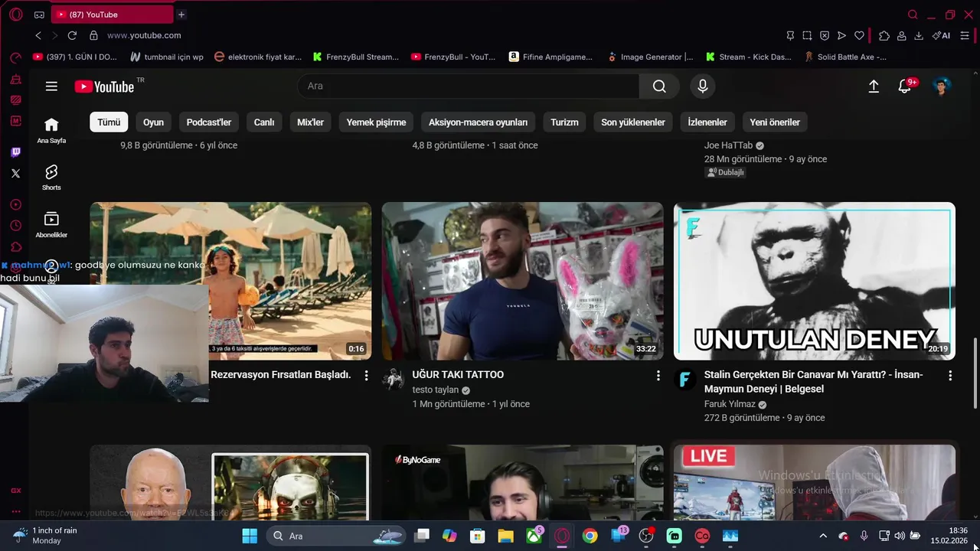This screenshot has width=980, height=551.
Task: Go back to the previous page
Action: 38,35
